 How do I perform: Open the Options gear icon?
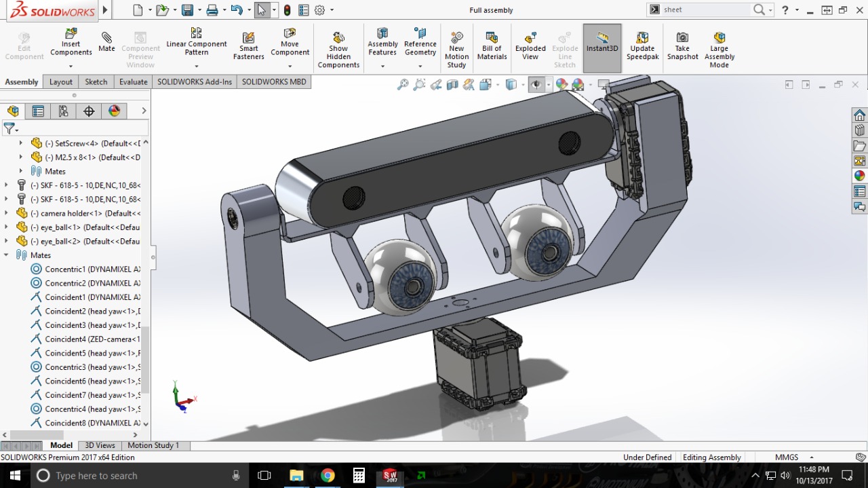[319, 10]
